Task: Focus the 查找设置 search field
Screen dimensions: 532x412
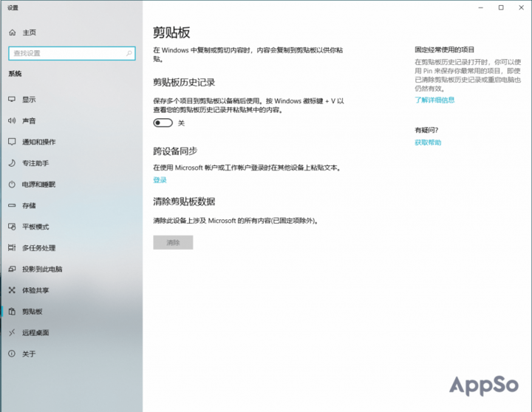Action: [x=72, y=53]
